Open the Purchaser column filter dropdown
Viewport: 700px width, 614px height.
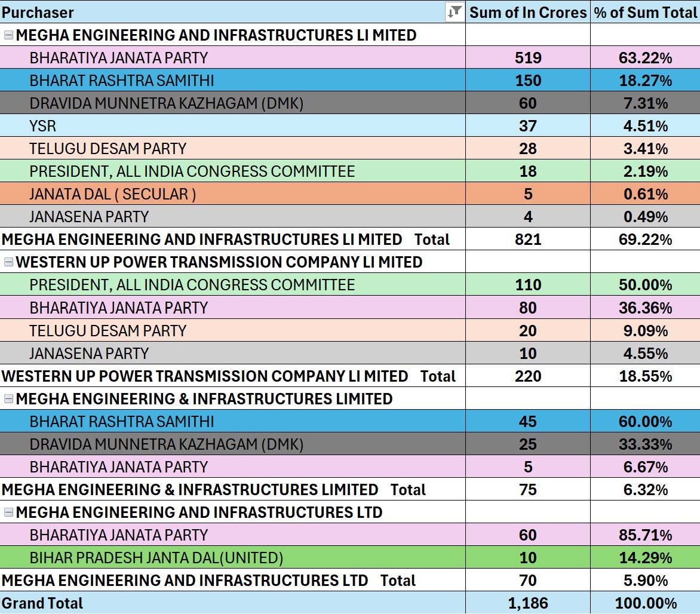(455, 12)
